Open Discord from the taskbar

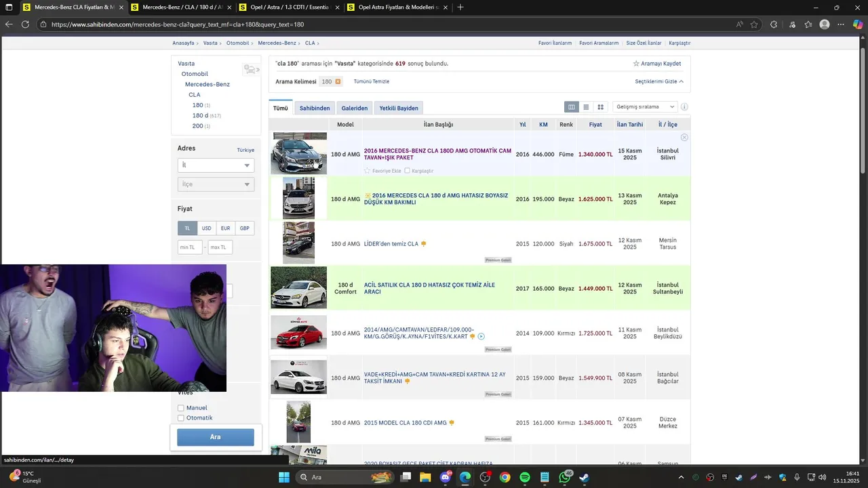pos(446,477)
